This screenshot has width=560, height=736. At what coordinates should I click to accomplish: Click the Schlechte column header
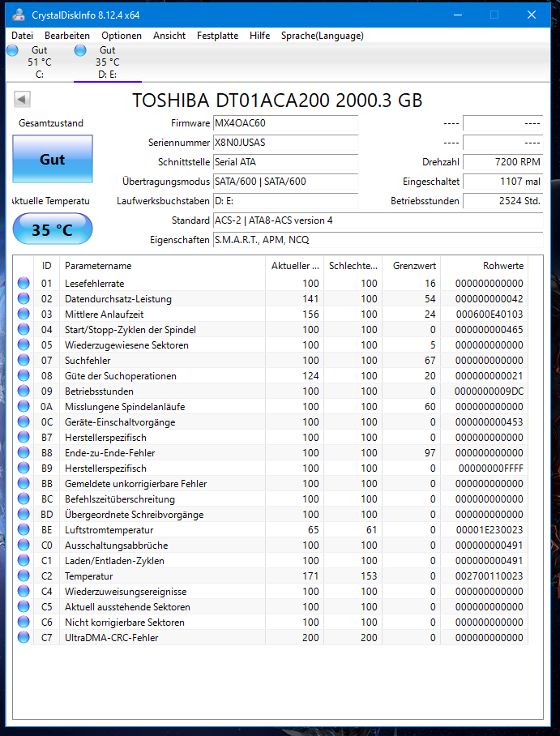(x=353, y=266)
